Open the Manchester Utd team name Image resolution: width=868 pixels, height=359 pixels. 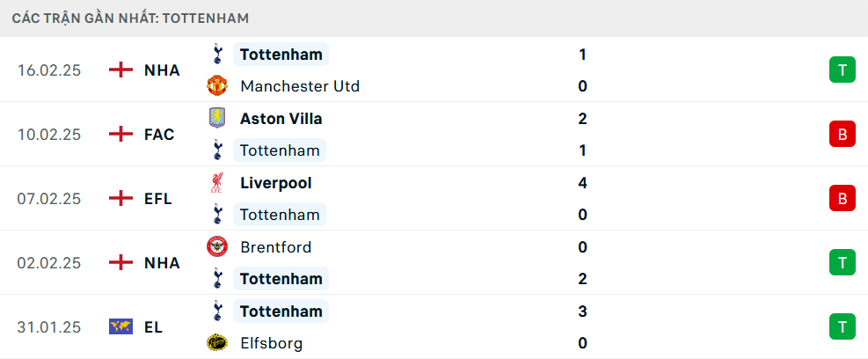click(x=300, y=86)
